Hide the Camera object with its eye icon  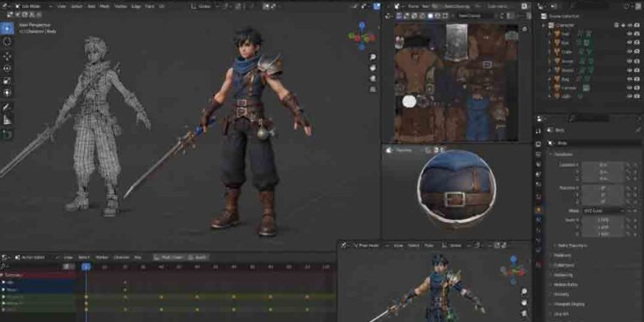coord(629,87)
